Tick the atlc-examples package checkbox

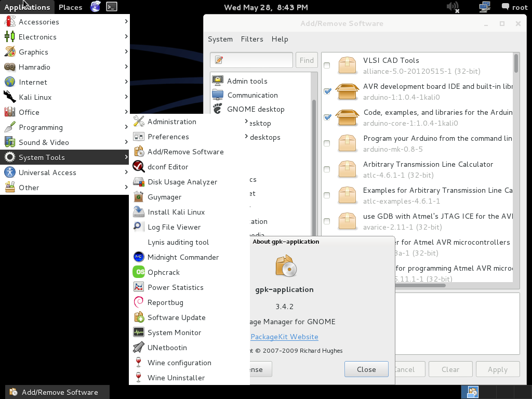(327, 195)
